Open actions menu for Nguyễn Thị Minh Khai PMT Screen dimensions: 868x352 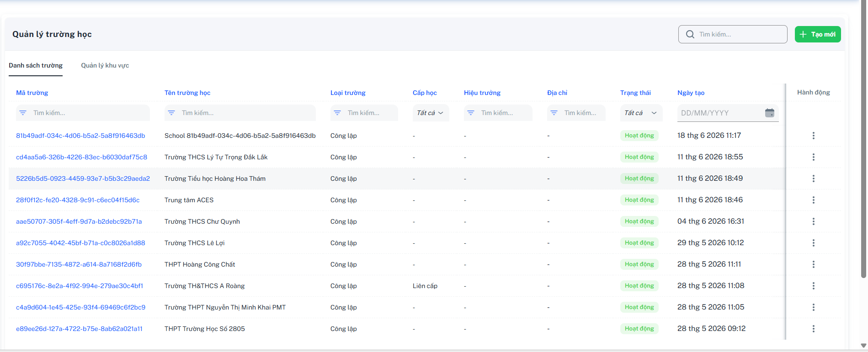pyautogui.click(x=813, y=307)
